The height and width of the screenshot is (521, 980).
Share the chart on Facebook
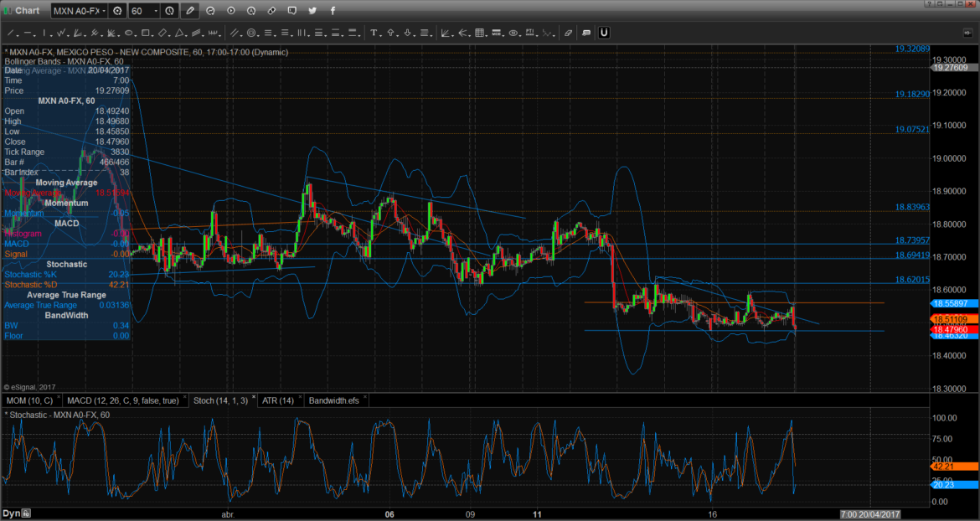point(333,11)
